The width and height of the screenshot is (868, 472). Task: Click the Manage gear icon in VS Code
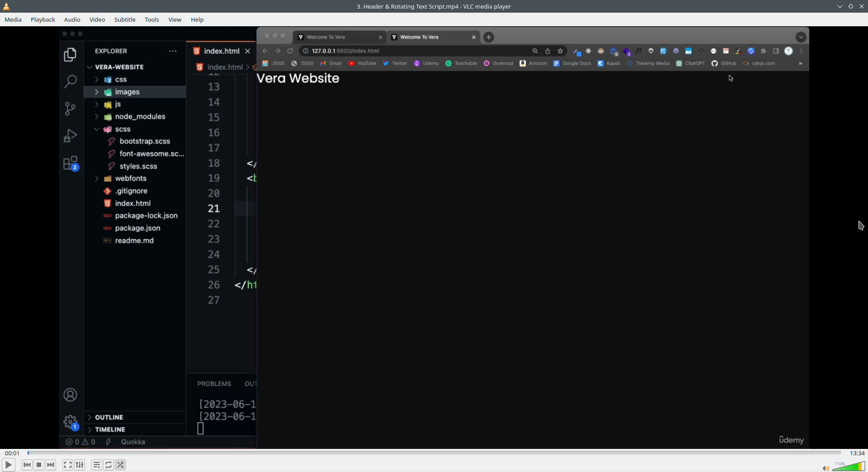pyautogui.click(x=71, y=423)
